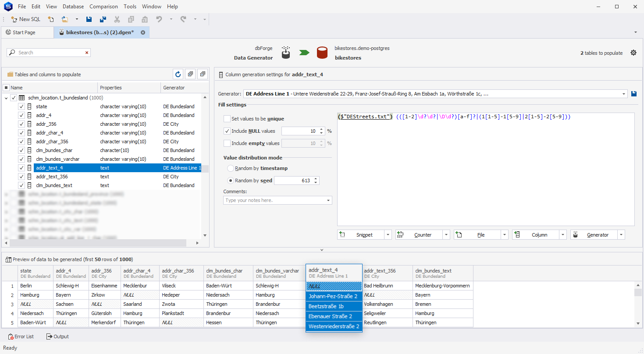Click the green arrow between dbForge and bikestores

tap(304, 53)
